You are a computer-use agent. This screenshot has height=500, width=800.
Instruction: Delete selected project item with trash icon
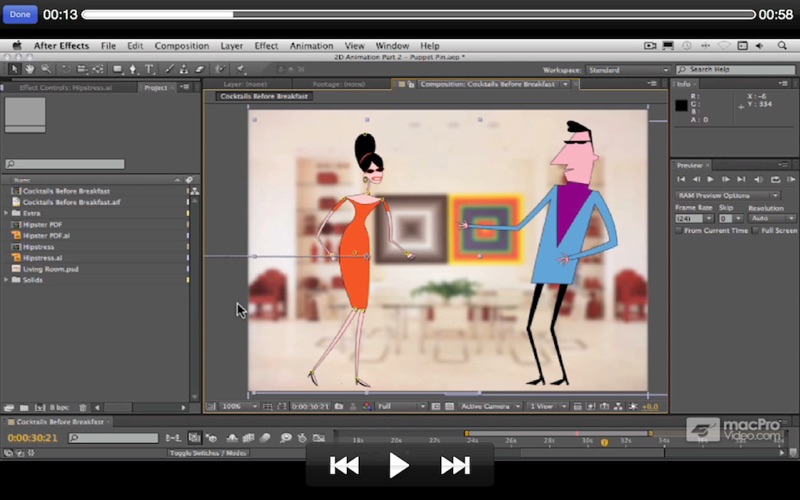click(x=83, y=408)
